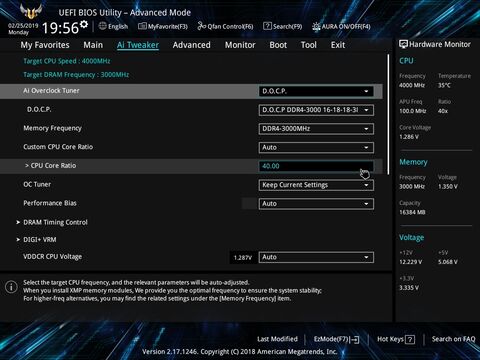Click the Voltage heading in Hardware Monitor
Image resolution: width=480 pixels, height=360 pixels.
(412, 237)
